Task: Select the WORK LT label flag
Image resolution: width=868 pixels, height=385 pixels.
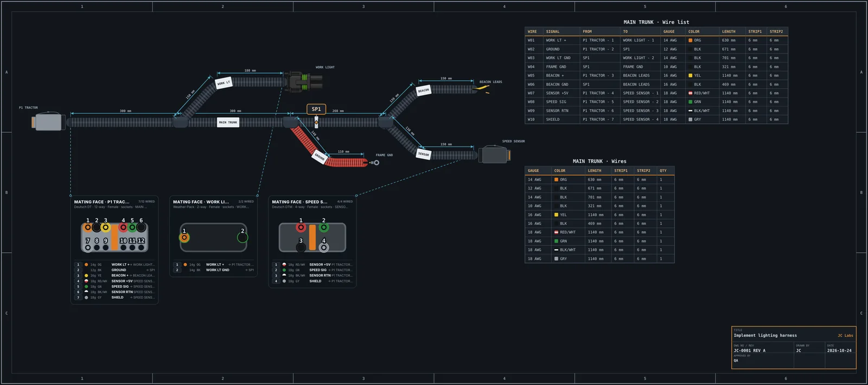Action: pyautogui.click(x=224, y=83)
